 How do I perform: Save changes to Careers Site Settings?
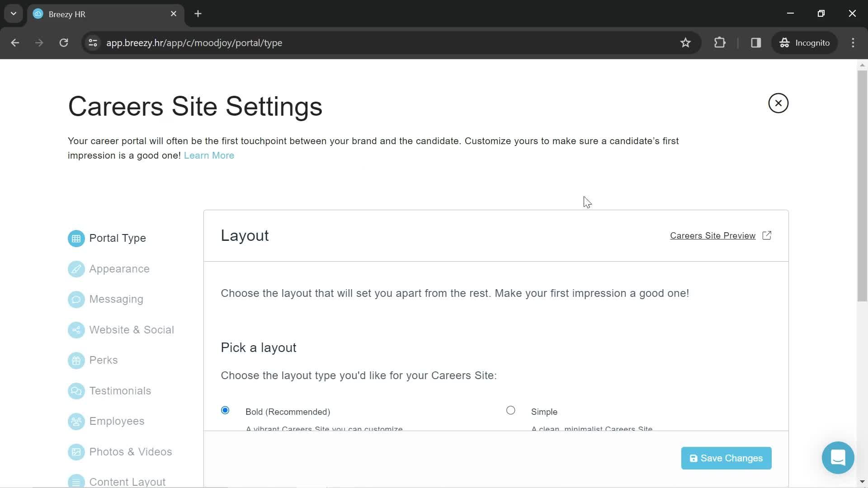click(726, 458)
